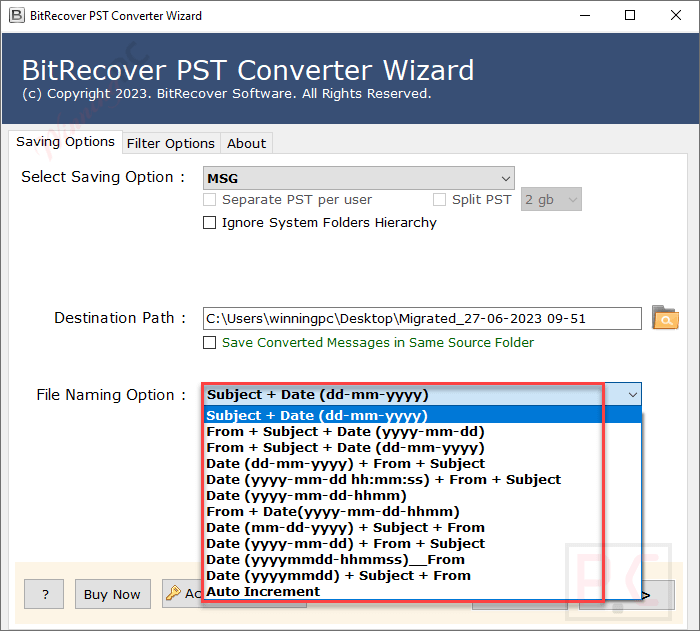This screenshot has width=700, height=631.
Task: Browse destination folder with the folder icon
Action: 665,318
